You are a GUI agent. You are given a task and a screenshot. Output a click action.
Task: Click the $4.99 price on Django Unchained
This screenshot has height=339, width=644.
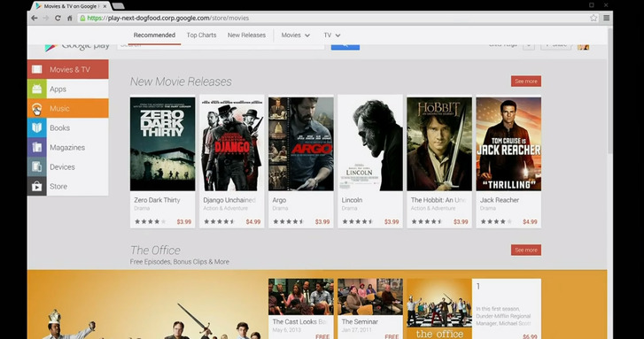point(253,221)
